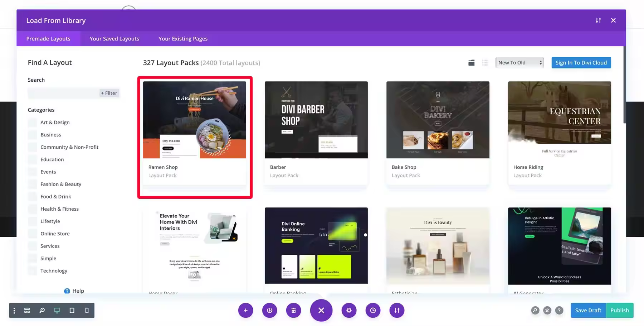Viewport: 644px width, 326px height.
Task: Click the Ramen Shop title text
Action: coord(163,167)
